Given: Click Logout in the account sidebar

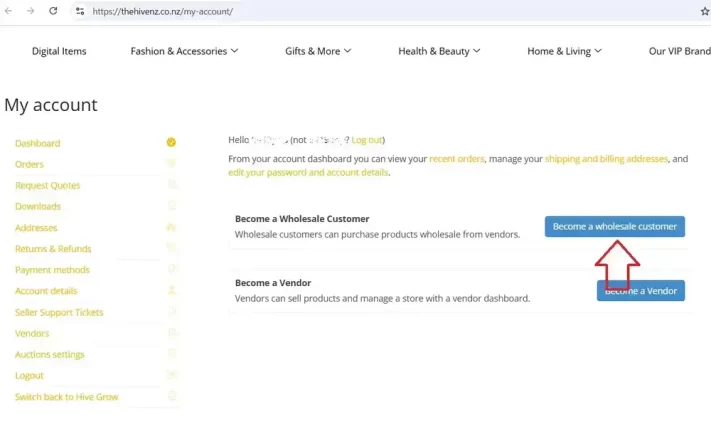Looking at the screenshot, I should click(29, 375).
